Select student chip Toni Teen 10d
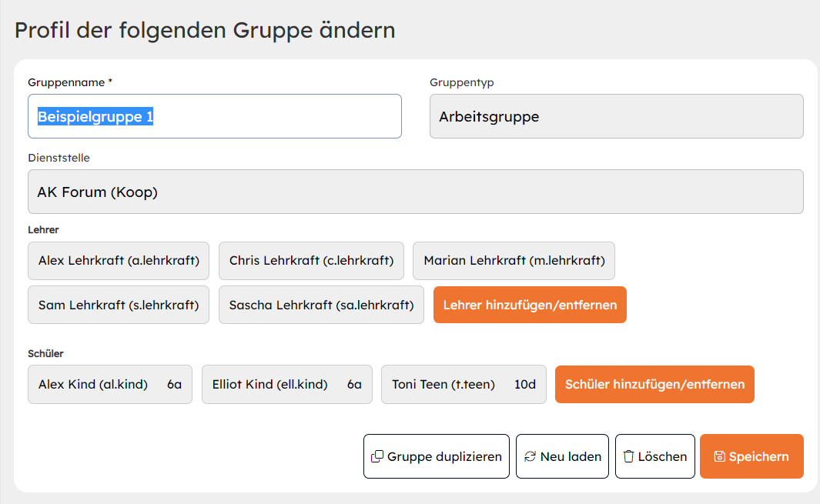The height and width of the screenshot is (504, 820). click(464, 384)
